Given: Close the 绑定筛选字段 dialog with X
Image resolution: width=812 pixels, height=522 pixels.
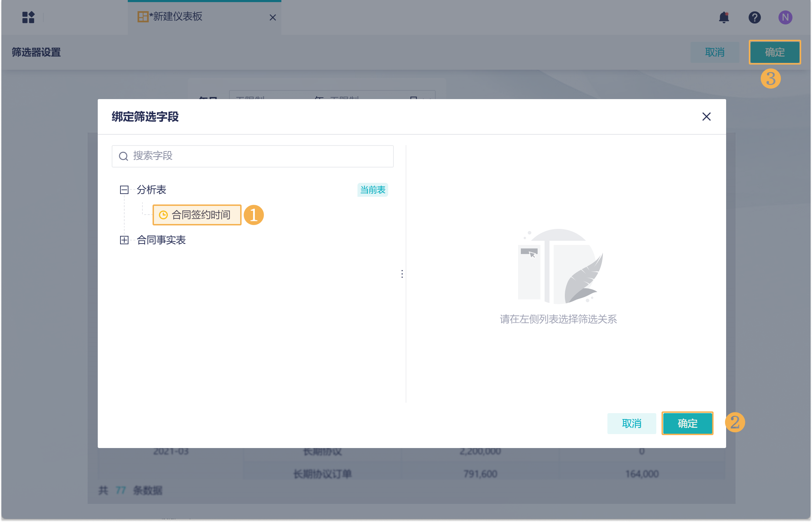Looking at the screenshot, I should tap(706, 117).
